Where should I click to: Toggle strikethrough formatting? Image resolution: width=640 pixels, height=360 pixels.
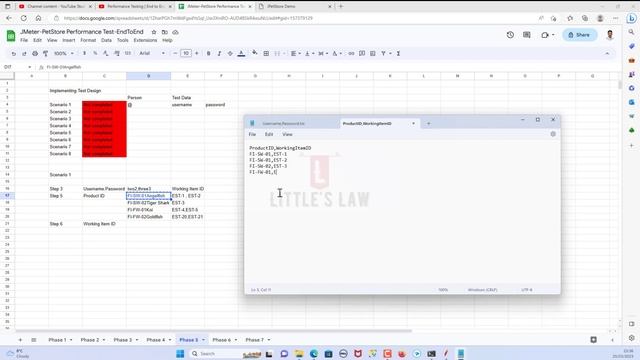pos(230,53)
